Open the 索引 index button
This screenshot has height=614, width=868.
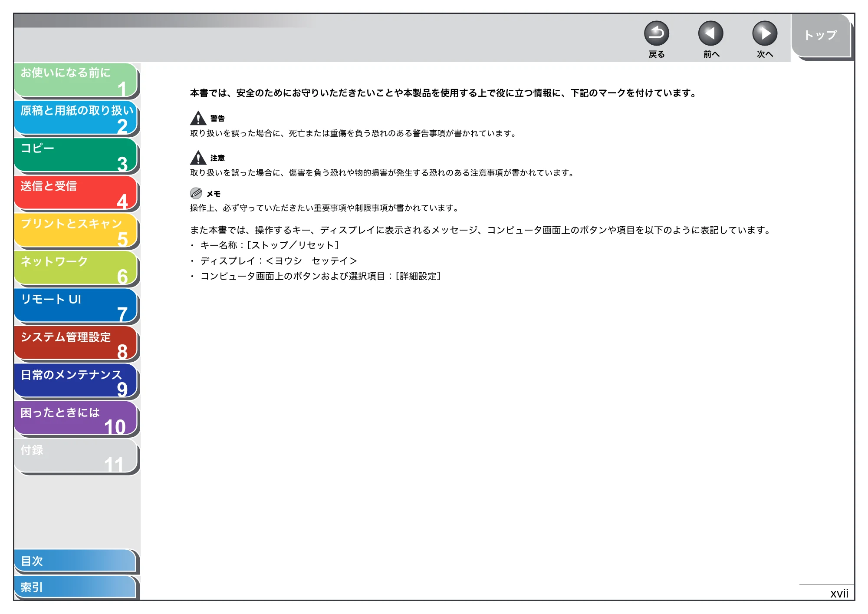coord(75,587)
